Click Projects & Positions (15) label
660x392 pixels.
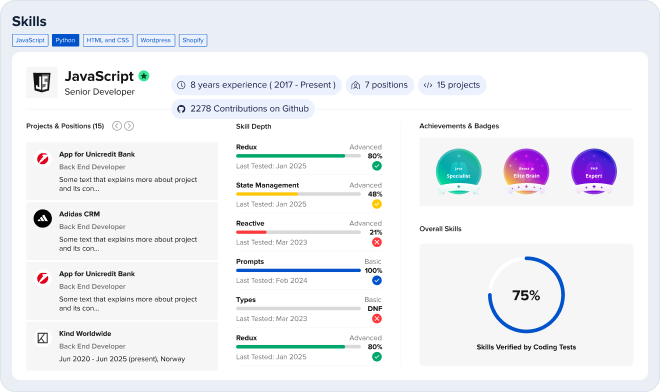coord(65,126)
